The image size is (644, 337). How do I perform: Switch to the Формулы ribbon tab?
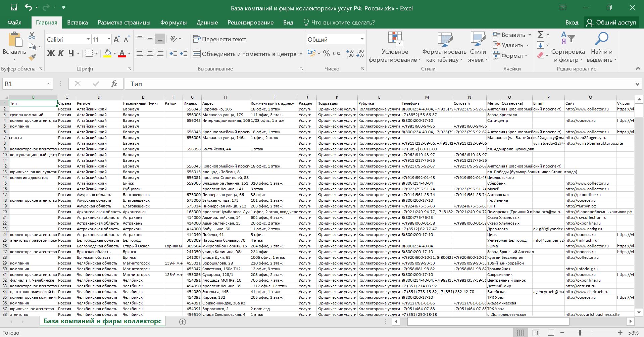tap(173, 22)
